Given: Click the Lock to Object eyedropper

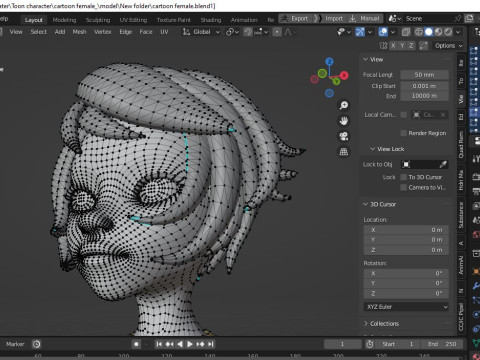Looking at the screenshot, I should pyautogui.click(x=443, y=164).
